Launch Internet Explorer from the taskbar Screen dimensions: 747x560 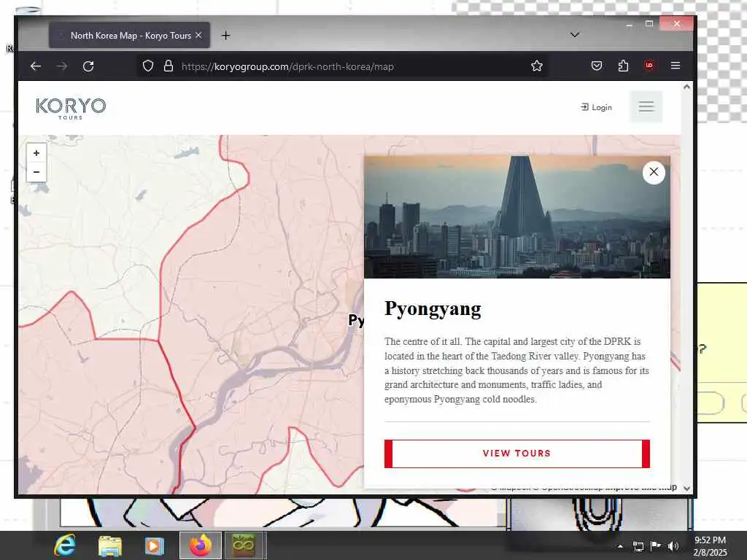pos(65,545)
